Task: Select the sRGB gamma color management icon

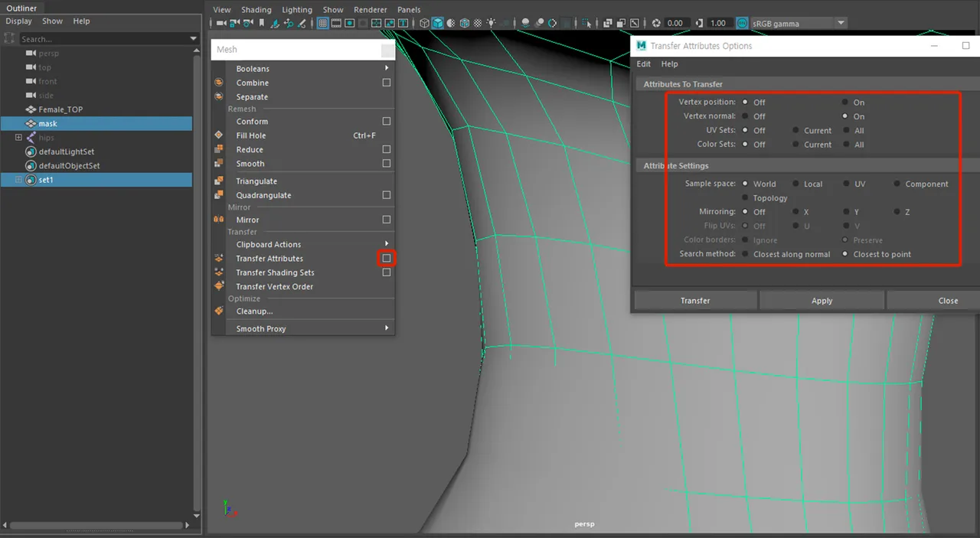Action: [x=741, y=23]
